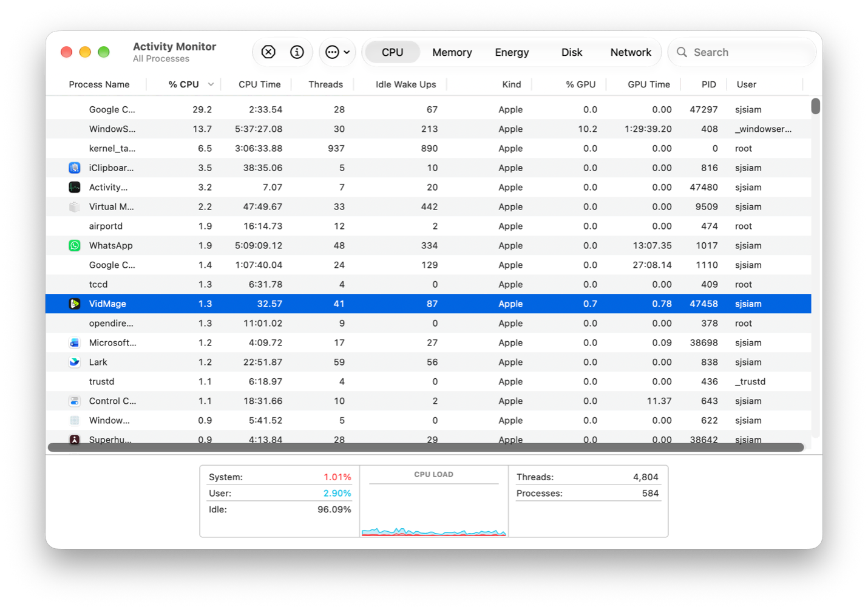
Task: Toggle sort order via % CPU column chevron
Action: pos(211,84)
